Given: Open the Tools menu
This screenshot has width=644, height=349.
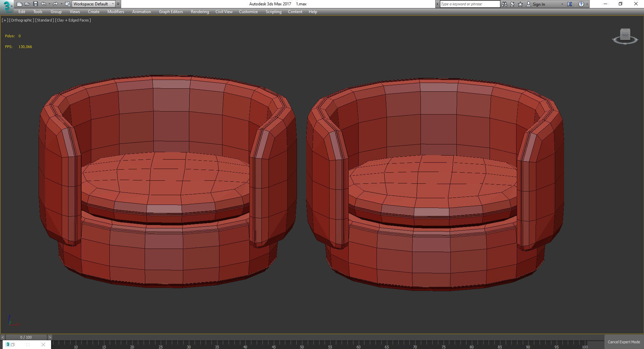Looking at the screenshot, I should pos(38,12).
